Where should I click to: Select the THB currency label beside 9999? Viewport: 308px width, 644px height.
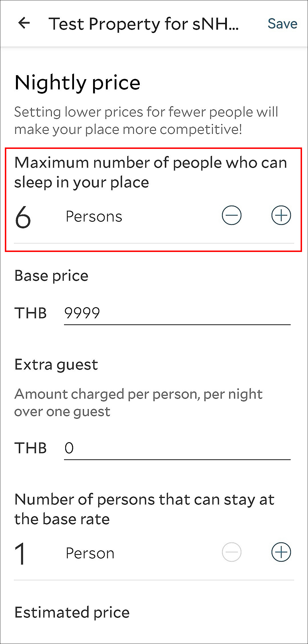30,313
